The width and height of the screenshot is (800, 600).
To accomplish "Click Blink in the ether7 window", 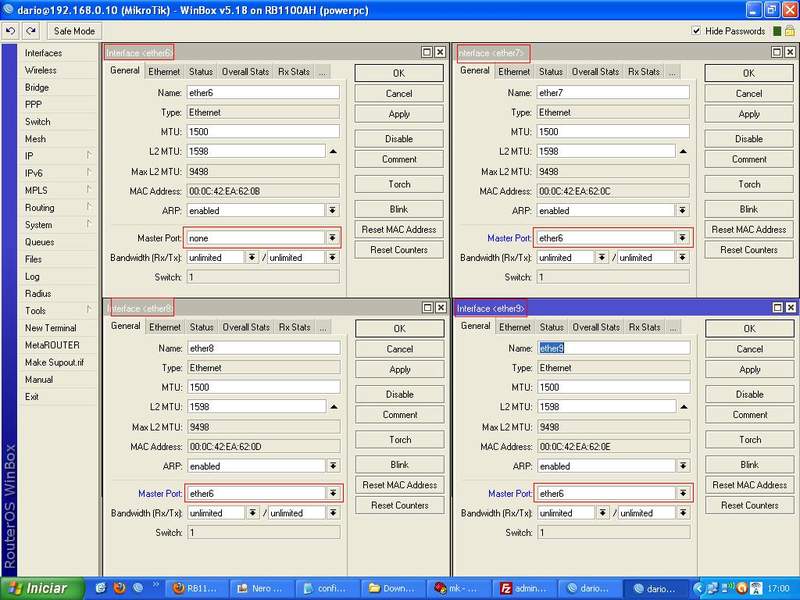I will (749, 209).
